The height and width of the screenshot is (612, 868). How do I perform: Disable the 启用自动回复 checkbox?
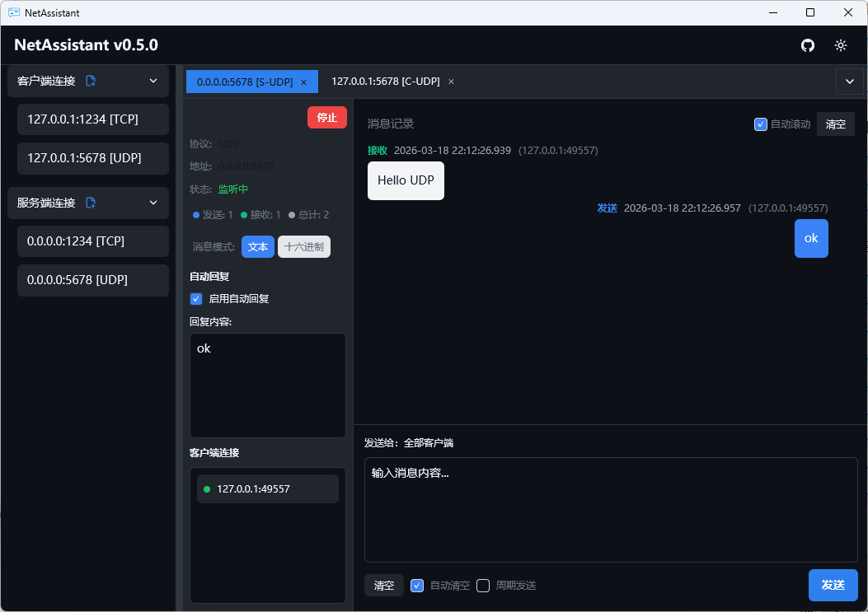196,298
